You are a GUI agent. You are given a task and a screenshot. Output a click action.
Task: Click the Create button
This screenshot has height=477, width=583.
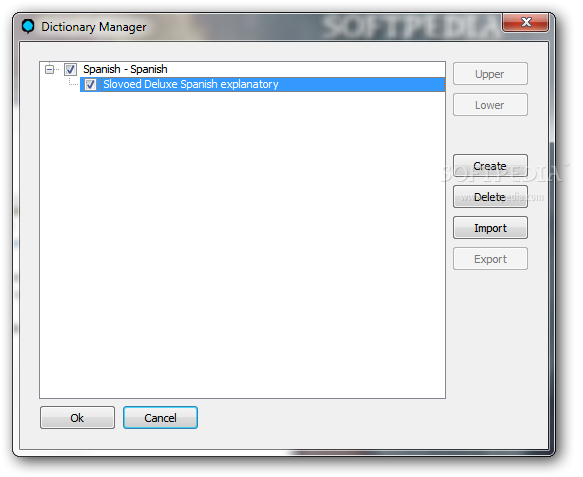[490, 166]
